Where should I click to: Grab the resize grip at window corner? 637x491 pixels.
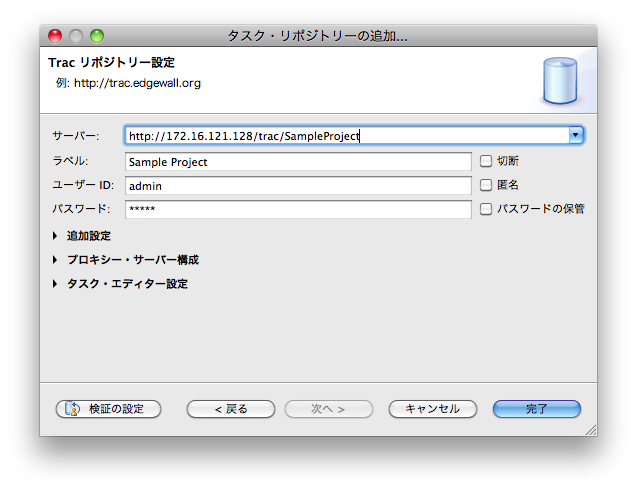click(590, 429)
